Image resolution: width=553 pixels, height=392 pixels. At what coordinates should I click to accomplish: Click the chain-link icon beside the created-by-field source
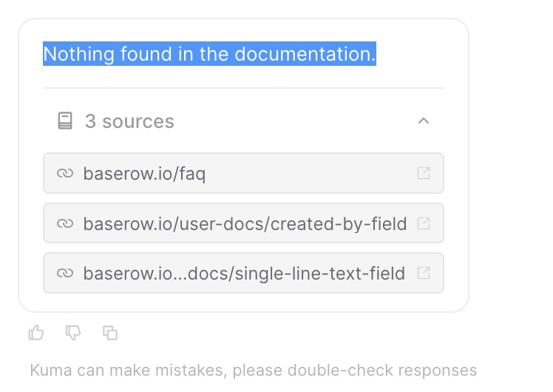click(65, 223)
